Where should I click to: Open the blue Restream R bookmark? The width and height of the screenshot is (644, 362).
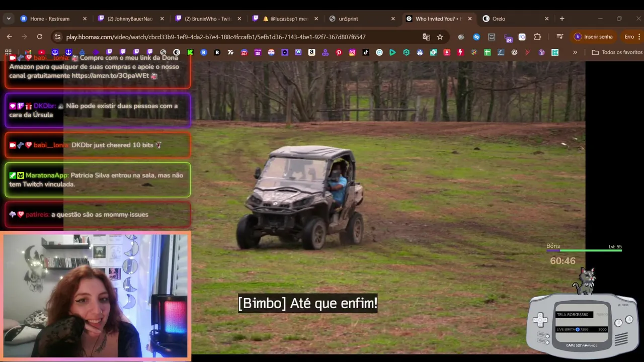[204, 52]
